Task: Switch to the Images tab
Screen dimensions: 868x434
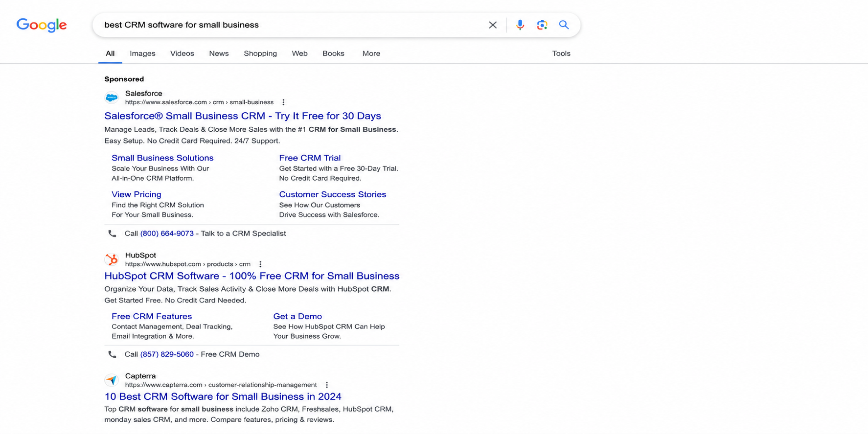Action: coord(143,53)
